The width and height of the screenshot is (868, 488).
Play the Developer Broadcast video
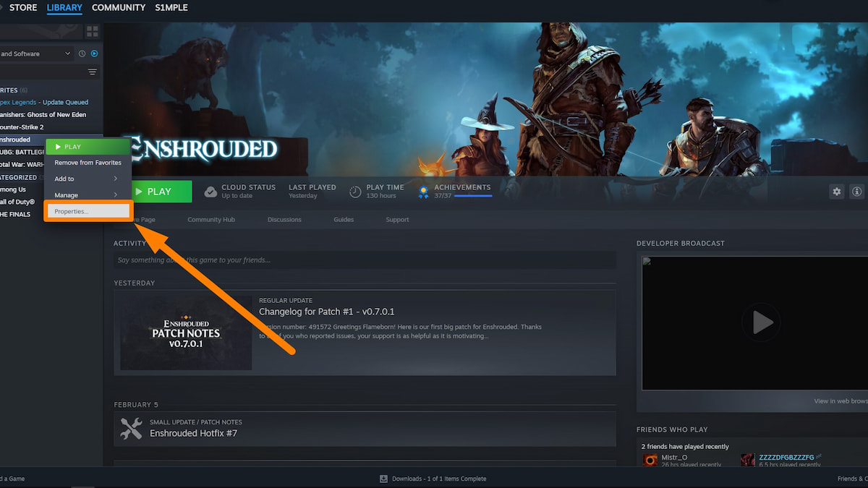click(x=761, y=322)
